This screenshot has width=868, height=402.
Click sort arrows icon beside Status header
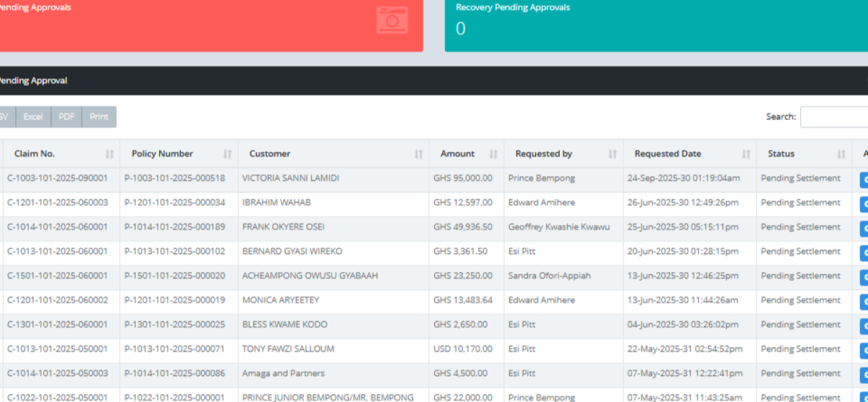841,154
